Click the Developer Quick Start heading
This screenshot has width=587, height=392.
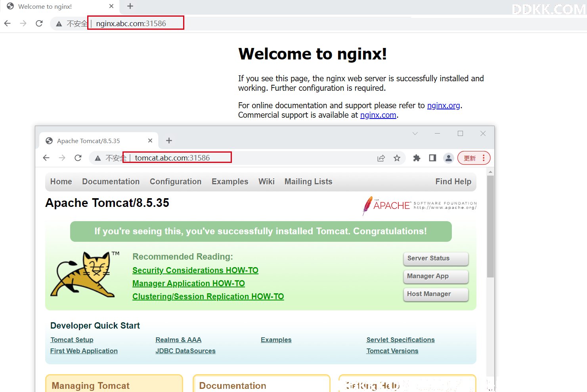click(x=95, y=325)
